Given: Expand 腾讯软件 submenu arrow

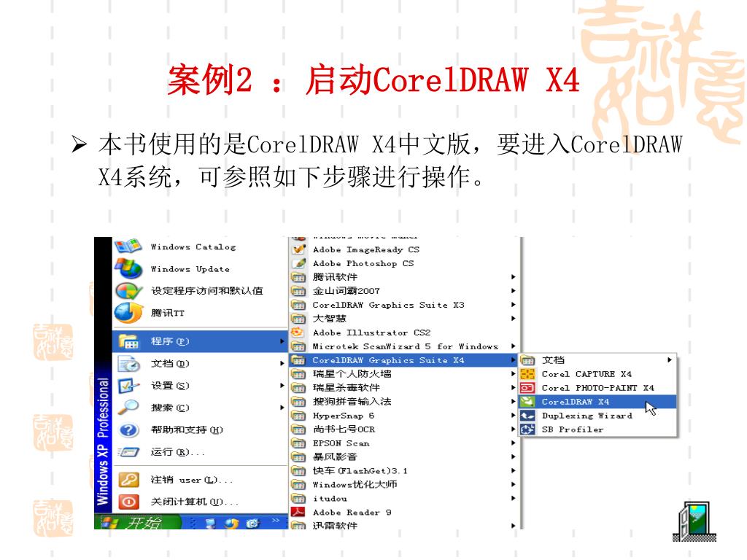Looking at the screenshot, I should click(513, 276).
